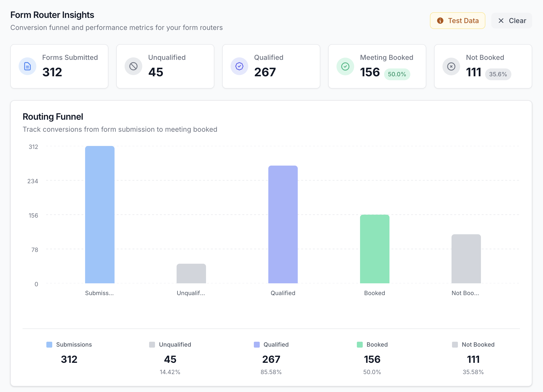Click the blue Submissions legend swatch
Viewport: 543px width, 392px height.
[49, 345]
